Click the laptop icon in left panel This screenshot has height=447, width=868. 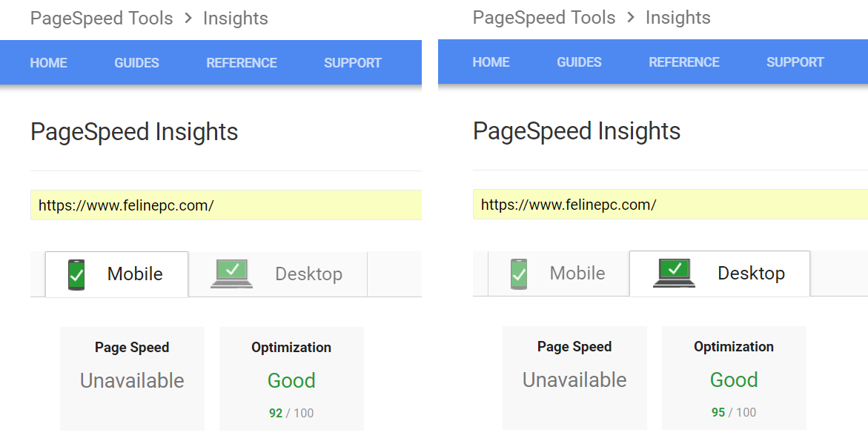click(x=232, y=274)
